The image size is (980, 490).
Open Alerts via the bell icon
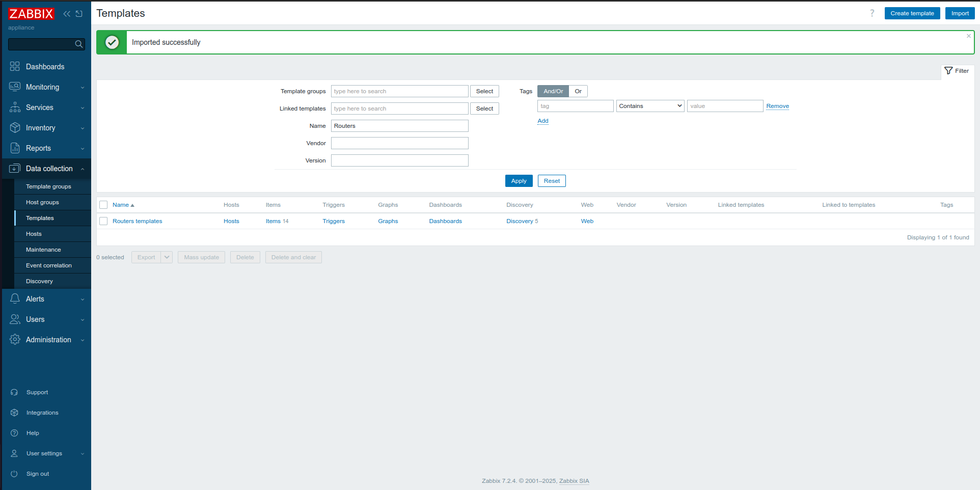(x=15, y=299)
